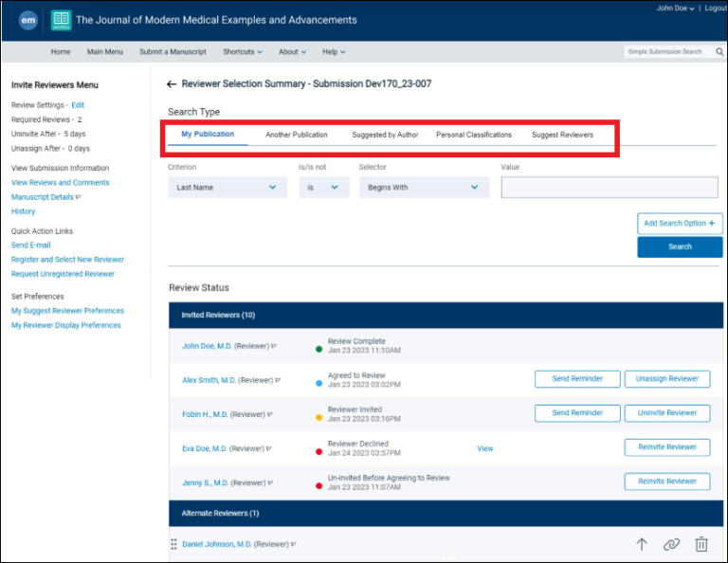Click the search magnifier icon in top bar
728x563 pixels.
719,52
